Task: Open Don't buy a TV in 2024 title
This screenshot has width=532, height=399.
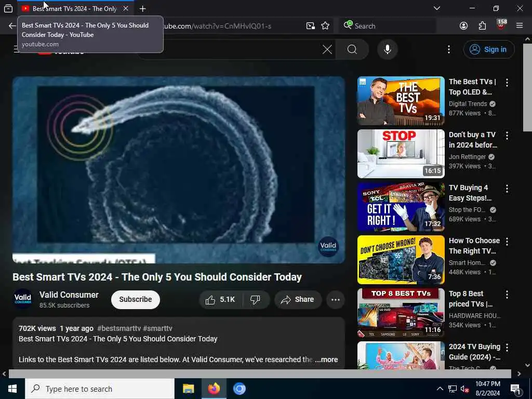Action: coord(473,140)
